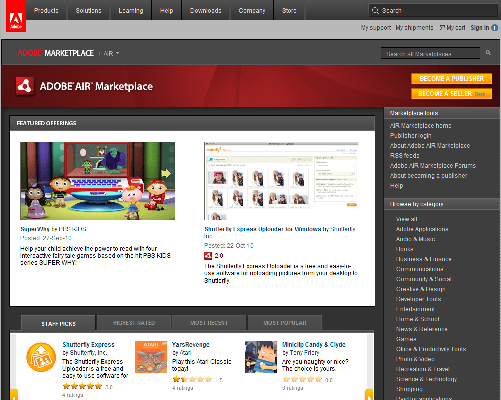Viewport: 501px width, 400px height.
Task: Browse the Entertainment category
Action: point(415,309)
